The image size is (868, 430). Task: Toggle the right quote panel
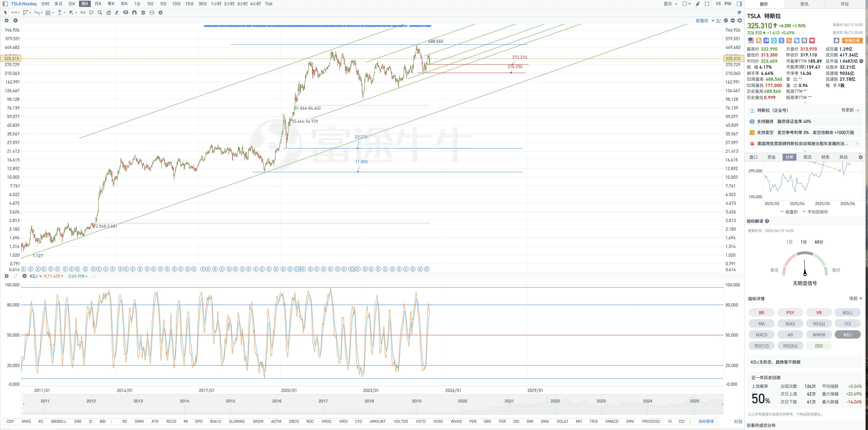click(739, 4)
